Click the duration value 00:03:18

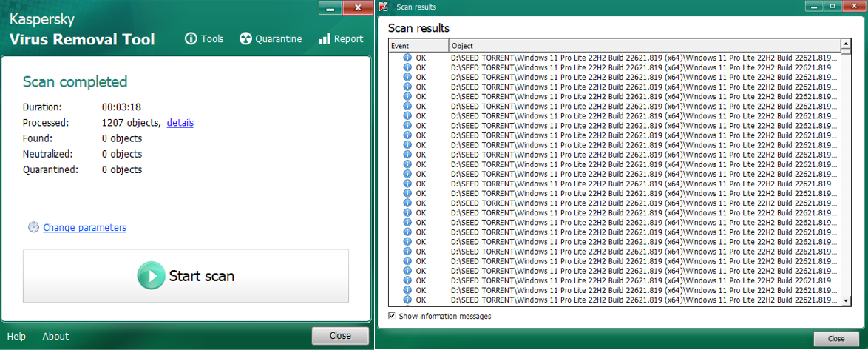121,107
